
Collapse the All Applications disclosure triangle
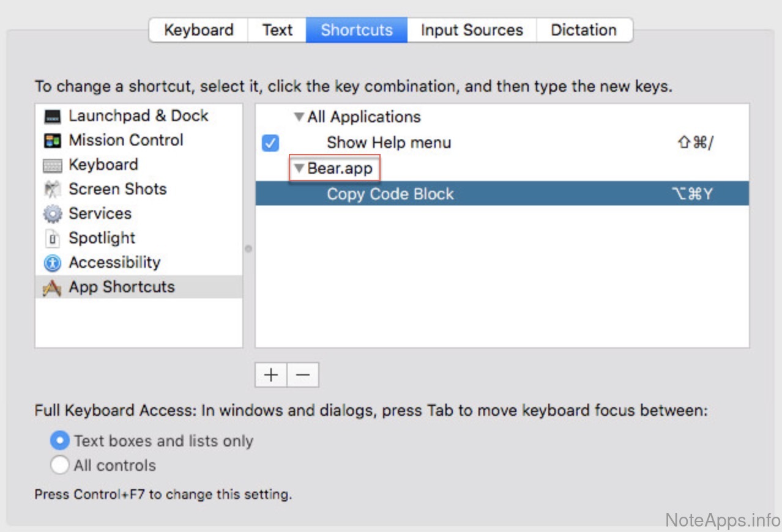pos(299,117)
